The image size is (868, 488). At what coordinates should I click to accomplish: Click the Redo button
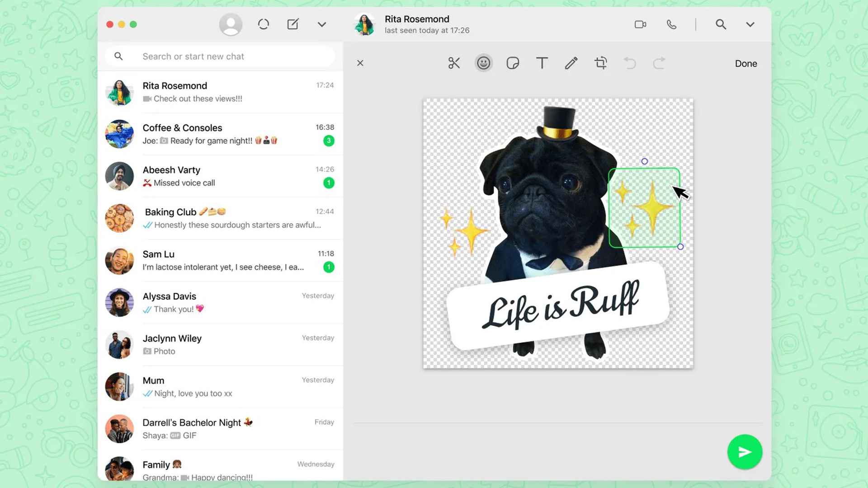point(659,62)
